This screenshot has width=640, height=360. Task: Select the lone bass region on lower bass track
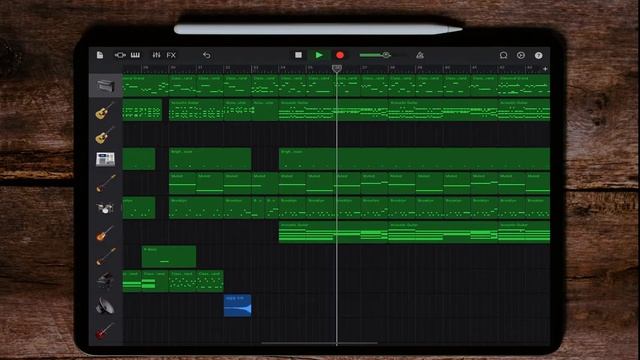[x=169, y=257]
